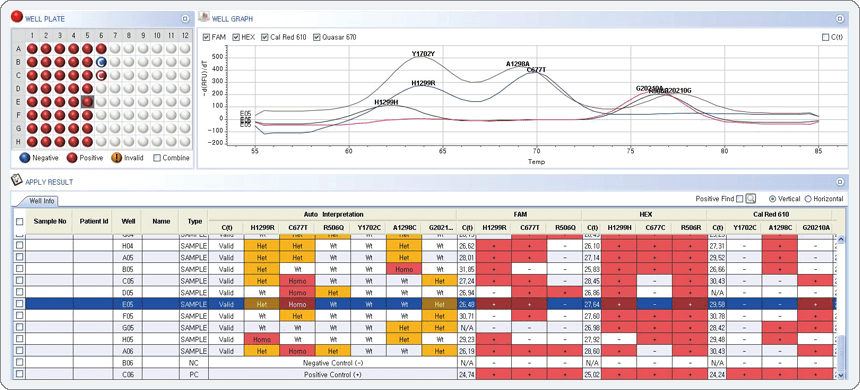
Task: Click the HEX C(t) value 25,02
Action: pyautogui.click(x=592, y=374)
